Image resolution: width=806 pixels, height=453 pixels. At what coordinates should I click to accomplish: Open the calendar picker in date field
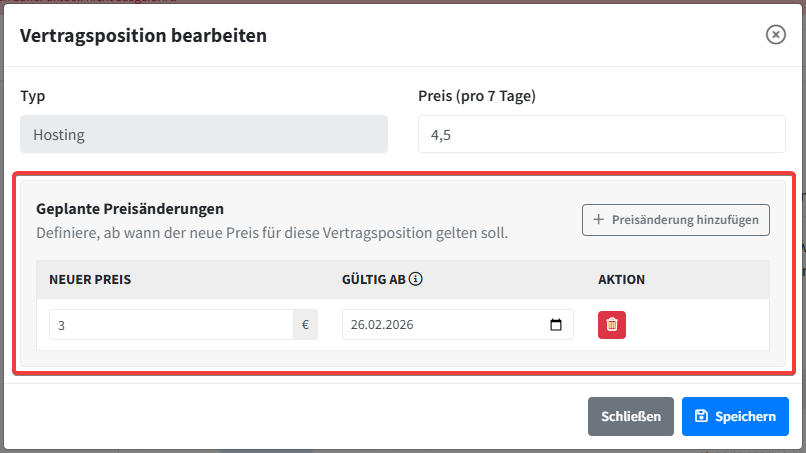(557, 325)
